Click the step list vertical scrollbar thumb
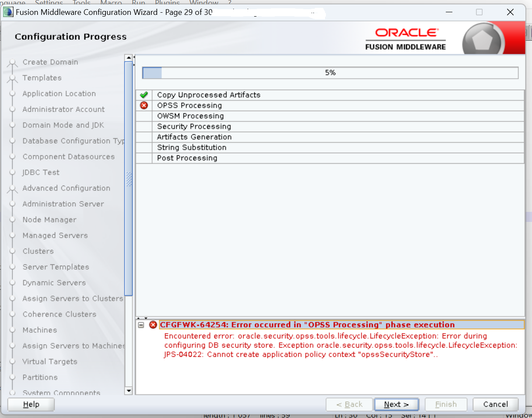Viewport: 532px width, 418px height. click(x=128, y=179)
